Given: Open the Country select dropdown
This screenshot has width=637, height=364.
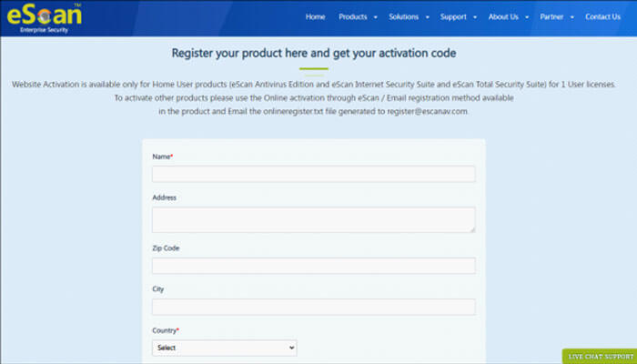Looking at the screenshot, I should tap(224, 348).
